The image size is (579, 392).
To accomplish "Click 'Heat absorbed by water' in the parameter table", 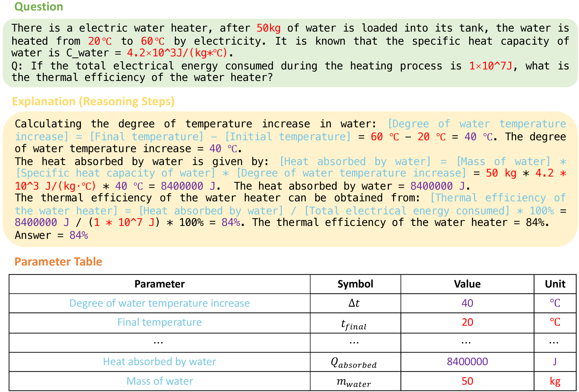I will [x=159, y=362].
